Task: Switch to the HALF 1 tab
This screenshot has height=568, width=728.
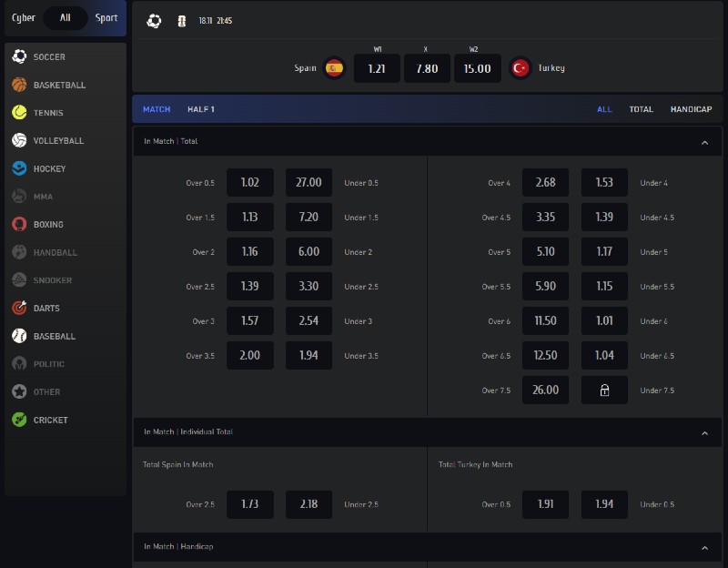Action: (x=201, y=108)
